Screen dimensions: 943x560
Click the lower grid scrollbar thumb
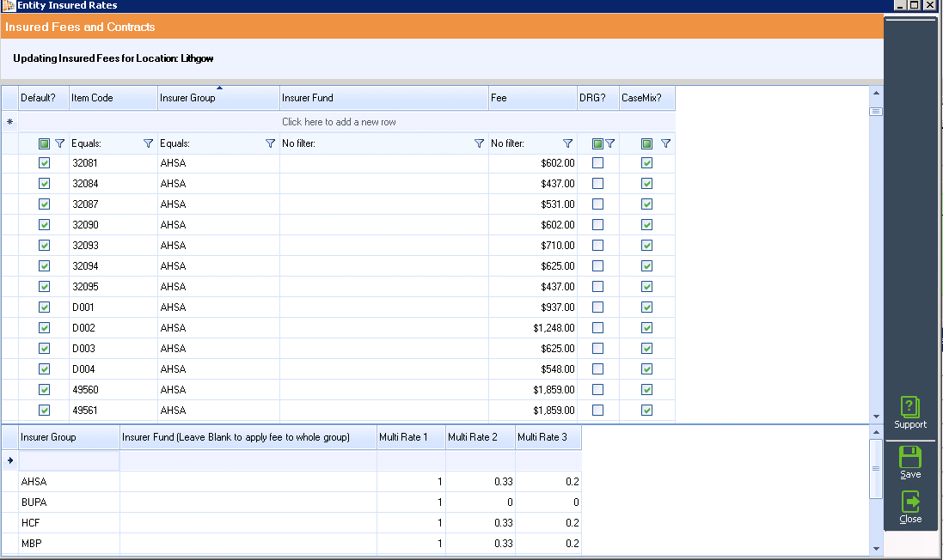point(876,469)
